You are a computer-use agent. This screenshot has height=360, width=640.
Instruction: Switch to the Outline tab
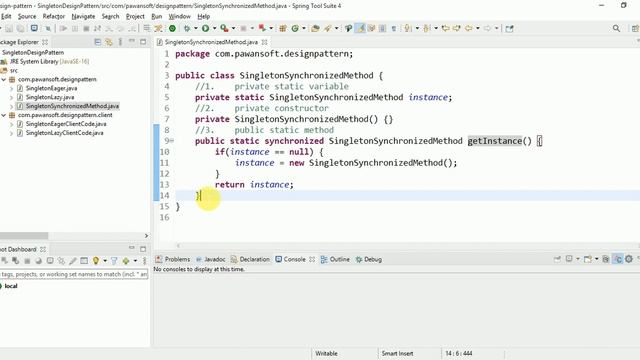(x=335, y=259)
